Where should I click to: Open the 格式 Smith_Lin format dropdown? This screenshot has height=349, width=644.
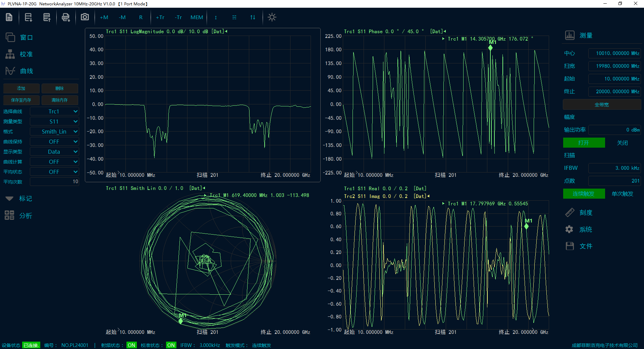[x=54, y=132]
